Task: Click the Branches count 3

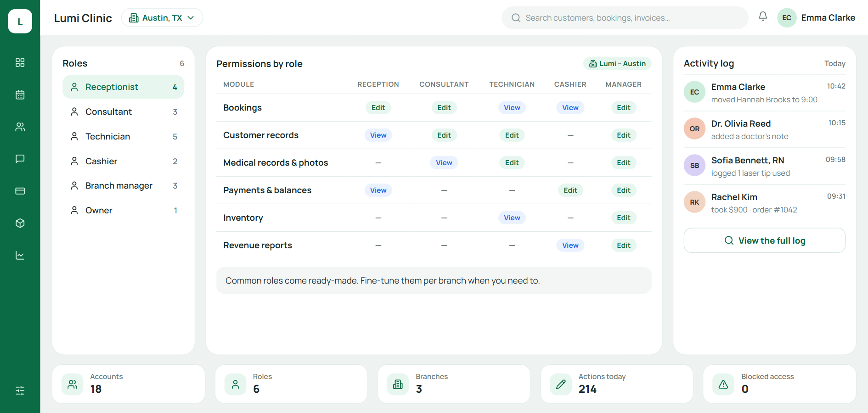Action: (x=419, y=389)
